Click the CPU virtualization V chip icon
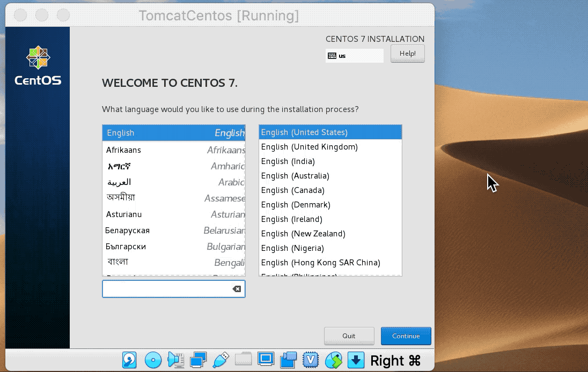 click(311, 360)
